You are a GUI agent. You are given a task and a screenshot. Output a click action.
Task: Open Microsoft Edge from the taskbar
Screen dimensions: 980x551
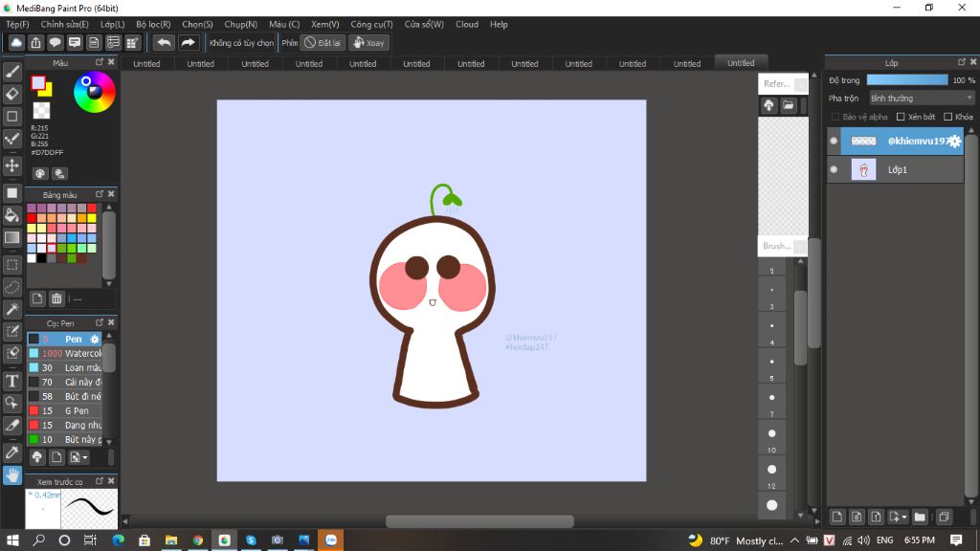click(x=118, y=540)
